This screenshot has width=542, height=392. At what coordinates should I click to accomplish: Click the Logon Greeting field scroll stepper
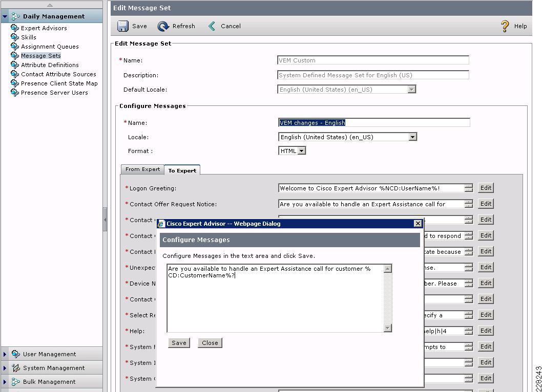[x=469, y=188]
